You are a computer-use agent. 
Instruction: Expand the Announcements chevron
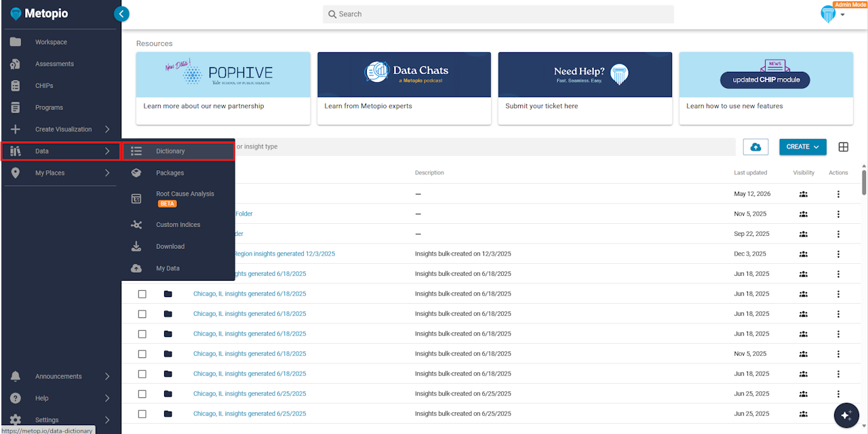pyautogui.click(x=107, y=376)
